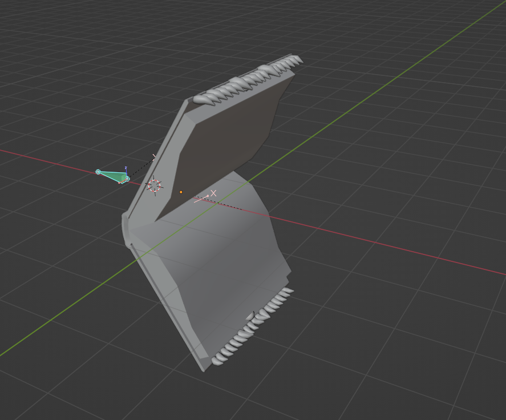Click the pink X-shaped empty marker
The width and height of the screenshot is (506, 420).
(214, 193)
